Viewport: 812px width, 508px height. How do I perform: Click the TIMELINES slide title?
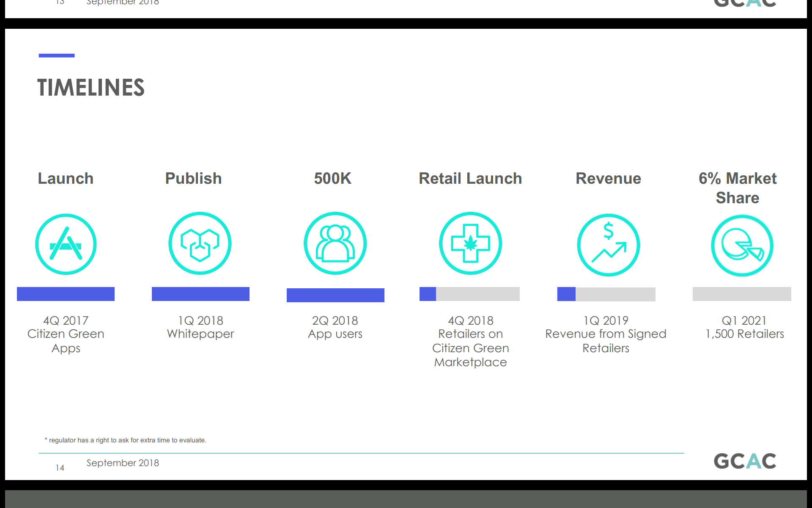(91, 88)
